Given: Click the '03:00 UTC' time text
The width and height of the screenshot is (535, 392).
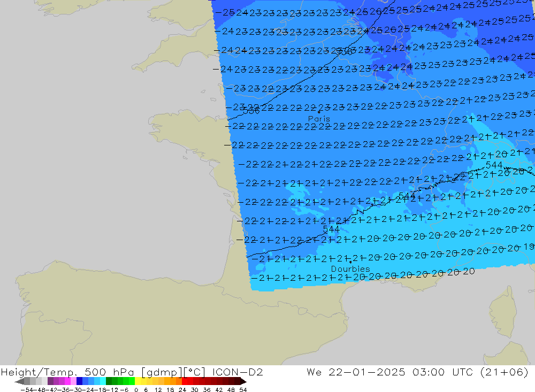Looking at the screenshot, I should click(442, 372).
